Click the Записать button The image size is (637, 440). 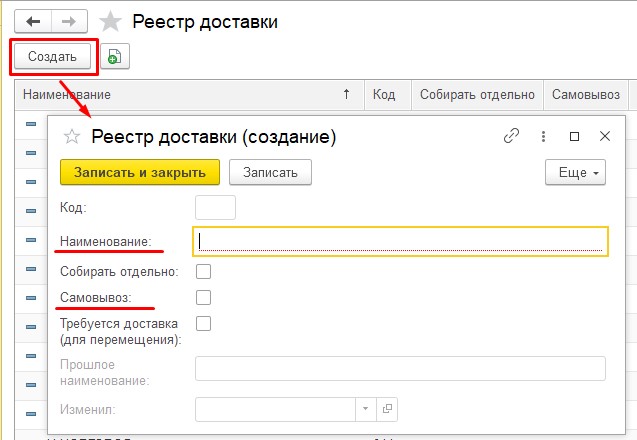(270, 172)
